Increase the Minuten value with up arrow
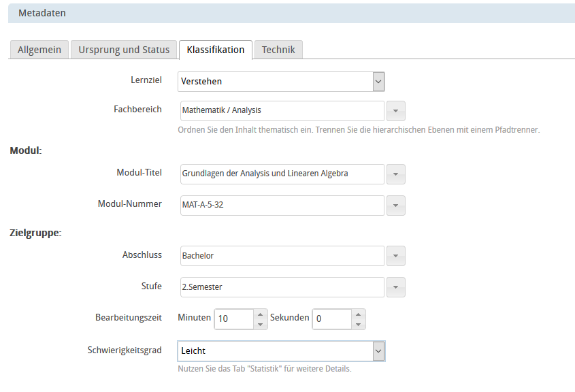Viewport: 575px width, 392px height. [x=261, y=314]
